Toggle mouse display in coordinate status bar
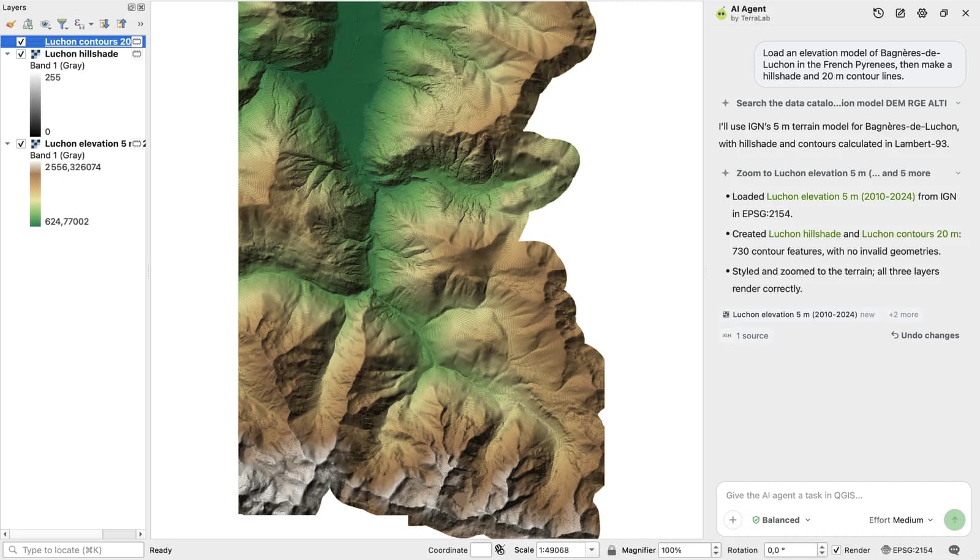Viewport: 980px width, 560px height. (500, 550)
